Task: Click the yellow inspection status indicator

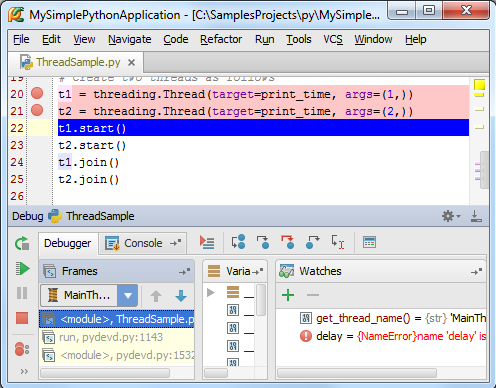Action: (x=480, y=85)
